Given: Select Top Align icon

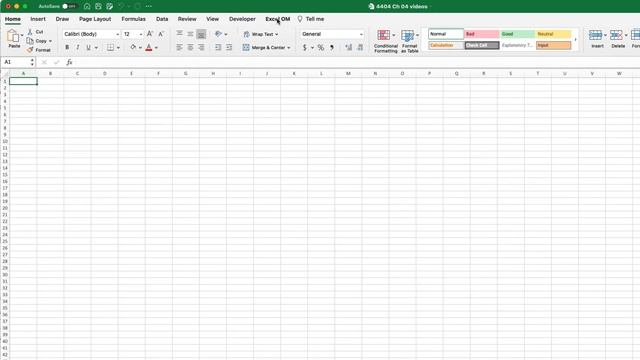Looking at the screenshot, I should pos(179,34).
